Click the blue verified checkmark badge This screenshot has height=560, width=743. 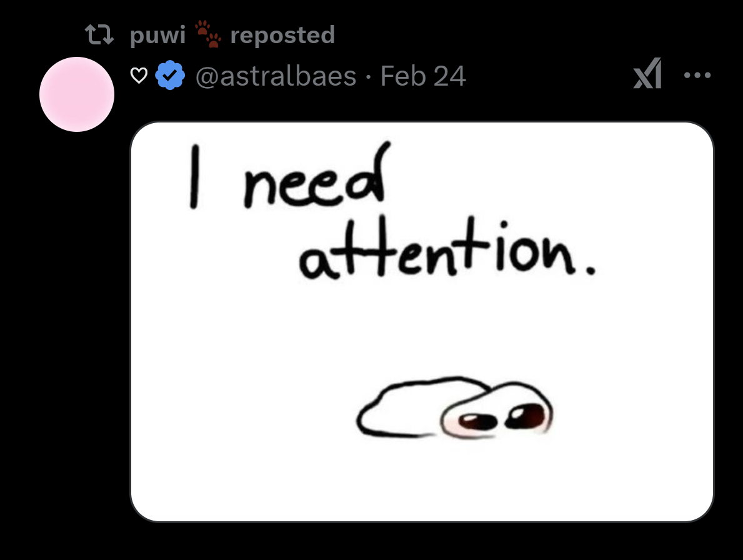coord(169,76)
